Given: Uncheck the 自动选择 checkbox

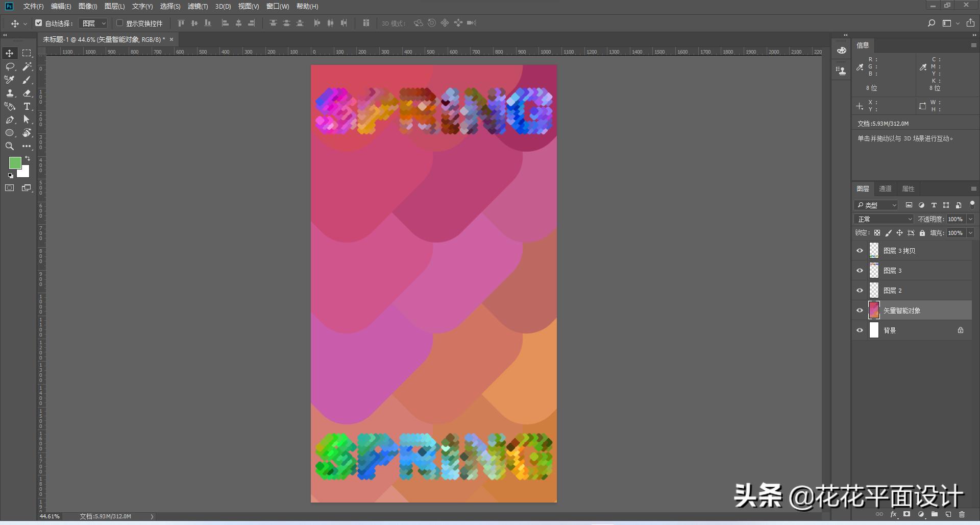Looking at the screenshot, I should pyautogui.click(x=38, y=23).
